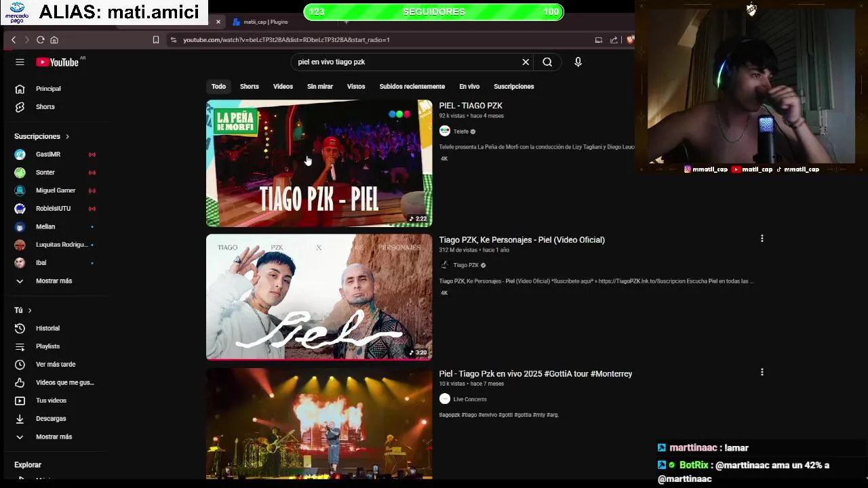Viewport: 868px width, 488px height.
Task: Click the browser forward arrow
Action: [26, 40]
